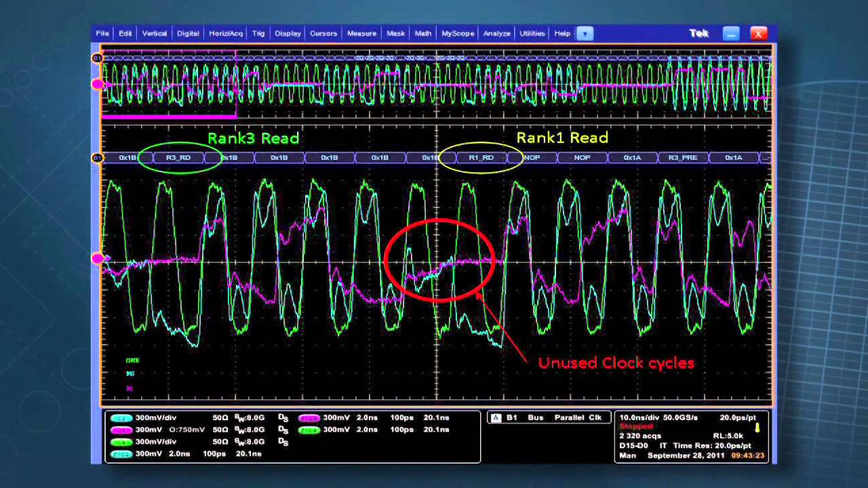Viewport: 868px width, 488px height.
Task: Open the MyScope menu
Action: point(458,33)
